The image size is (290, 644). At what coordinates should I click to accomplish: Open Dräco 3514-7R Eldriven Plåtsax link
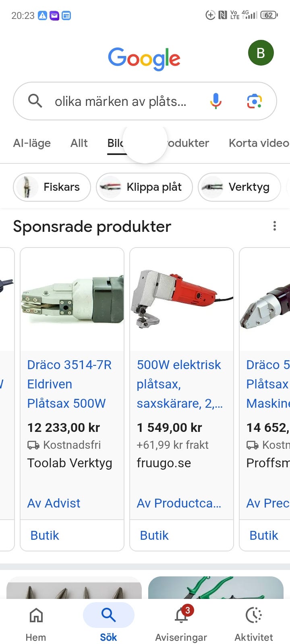69,384
